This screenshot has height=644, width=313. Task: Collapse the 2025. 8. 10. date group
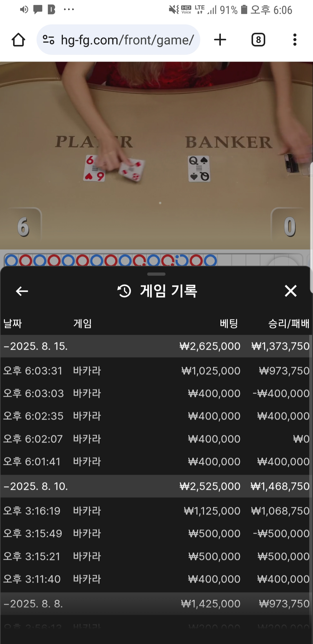click(x=156, y=486)
